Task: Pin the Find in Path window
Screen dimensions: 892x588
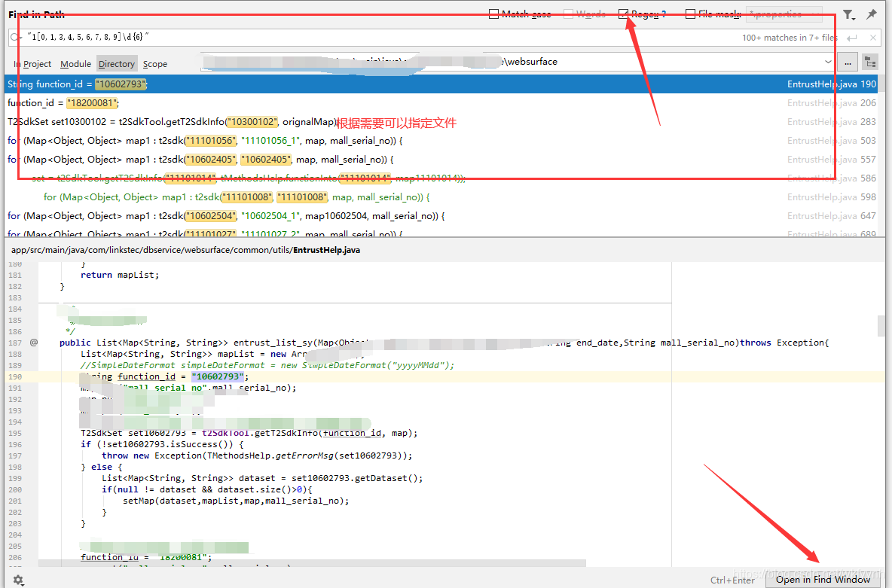Action: (x=872, y=14)
